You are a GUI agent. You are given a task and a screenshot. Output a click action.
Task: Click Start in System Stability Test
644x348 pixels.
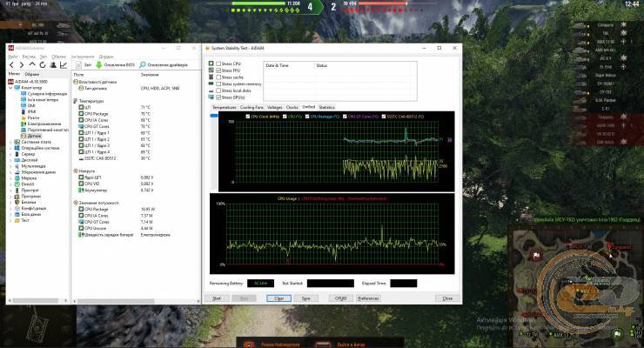pyautogui.click(x=217, y=298)
